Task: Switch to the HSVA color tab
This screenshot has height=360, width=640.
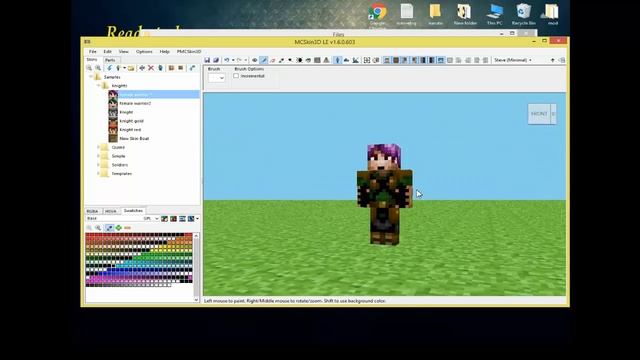Action: pyautogui.click(x=110, y=211)
